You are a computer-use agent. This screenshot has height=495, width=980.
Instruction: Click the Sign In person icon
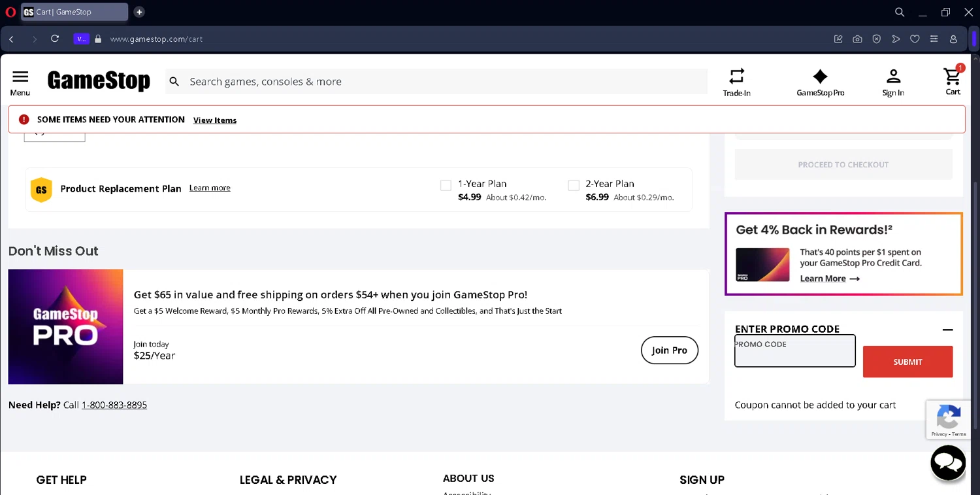click(x=893, y=77)
